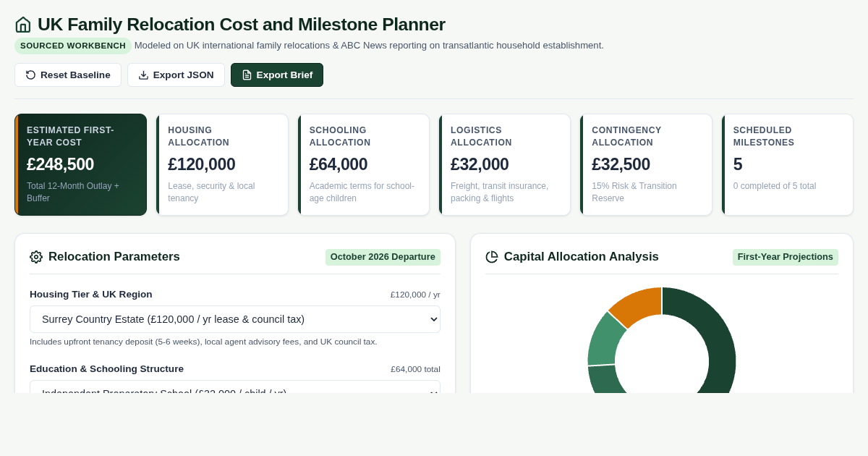The height and width of the screenshot is (456, 868).
Task: Select the Scheduled Milestones card
Action: [788, 164]
